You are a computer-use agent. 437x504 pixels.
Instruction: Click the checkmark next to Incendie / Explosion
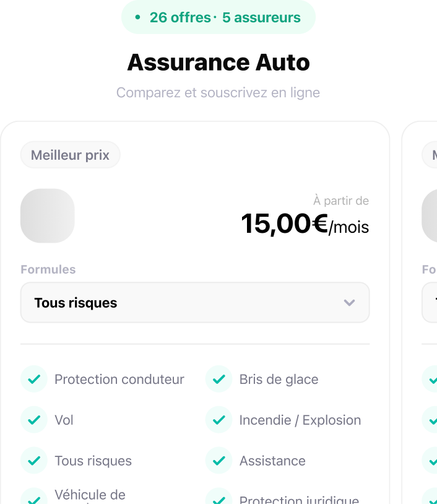click(x=218, y=420)
